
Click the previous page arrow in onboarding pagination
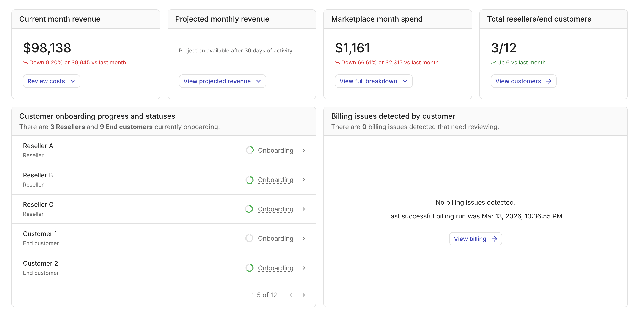point(291,295)
